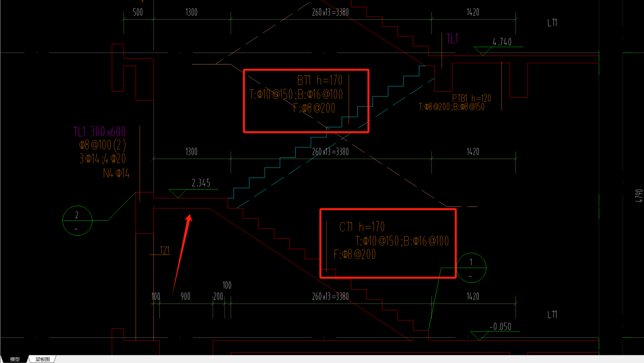Click the elevation triangle under -0.050
The width and height of the screenshot is (644, 363).
[479, 336]
